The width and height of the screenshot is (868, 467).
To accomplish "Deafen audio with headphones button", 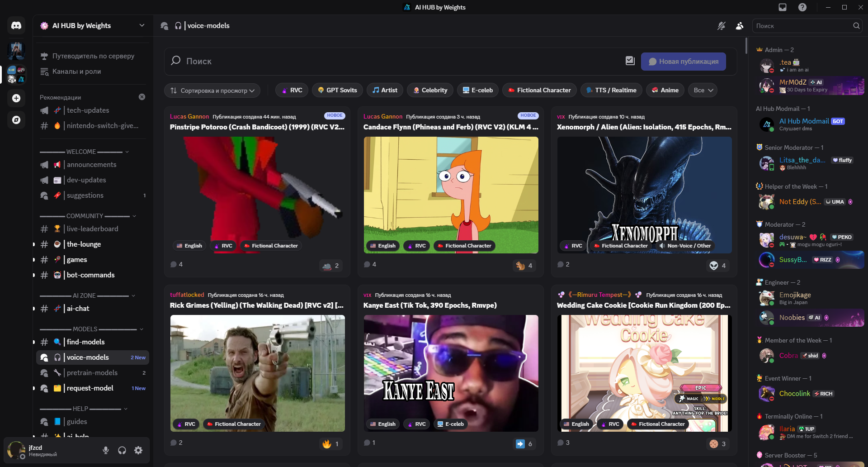I will [122, 450].
